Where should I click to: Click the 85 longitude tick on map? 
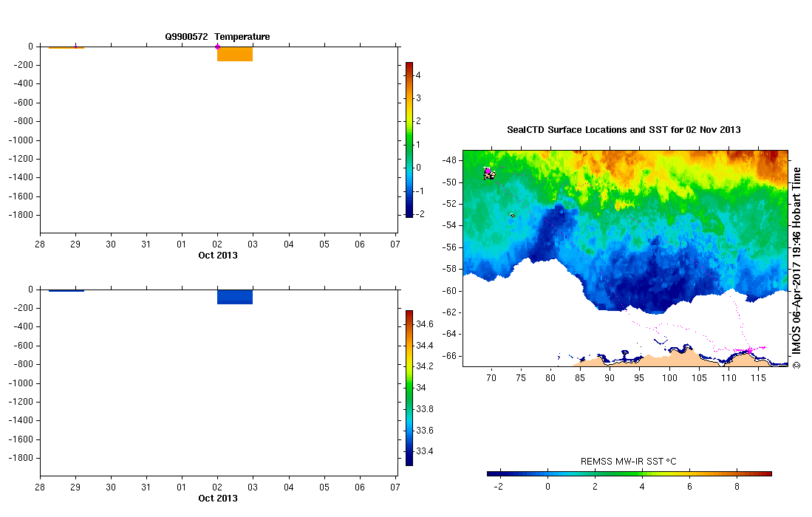(x=580, y=378)
